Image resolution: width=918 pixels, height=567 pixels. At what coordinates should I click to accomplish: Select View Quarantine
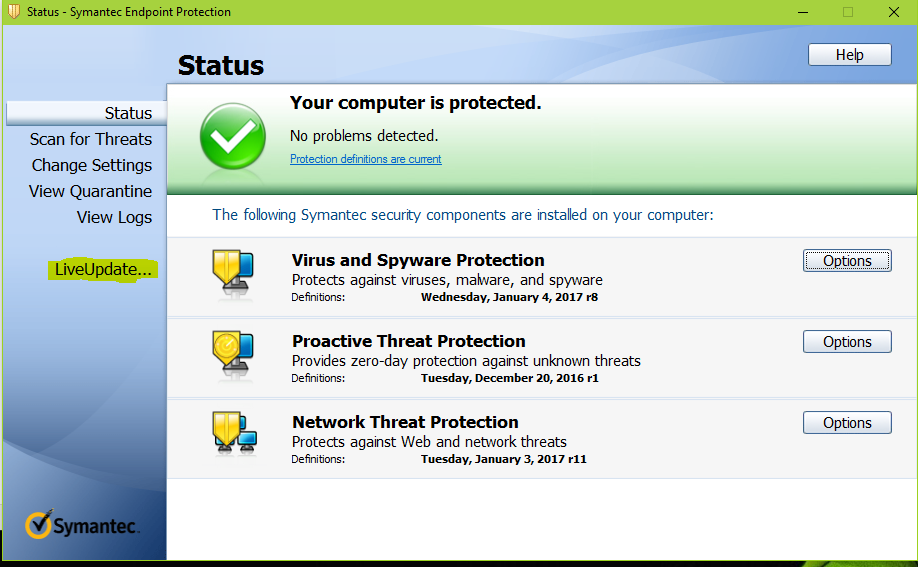click(x=90, y=191)
